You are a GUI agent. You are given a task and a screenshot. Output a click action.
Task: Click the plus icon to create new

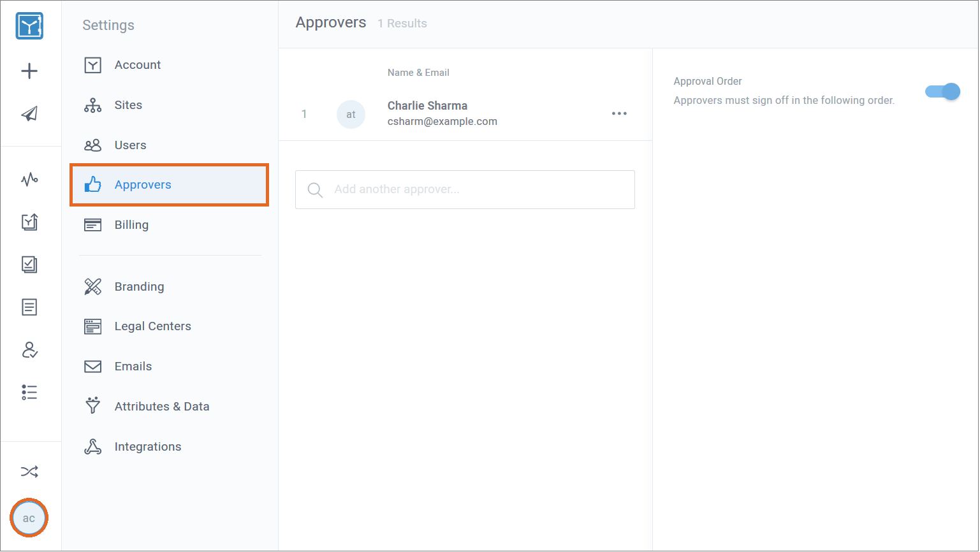29,71
